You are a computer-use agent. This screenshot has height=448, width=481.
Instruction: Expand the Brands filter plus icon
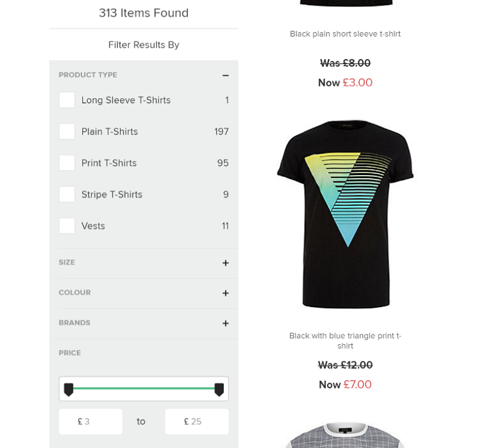click(226, 323)
